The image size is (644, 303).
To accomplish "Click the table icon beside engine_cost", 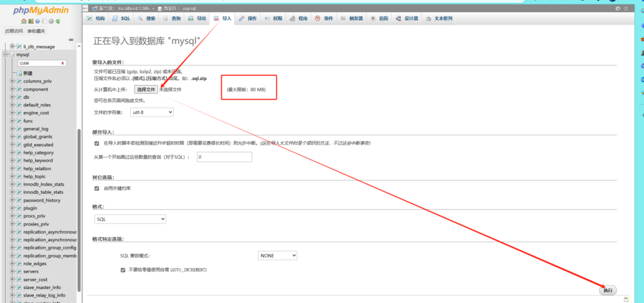I will coord(19,113).
